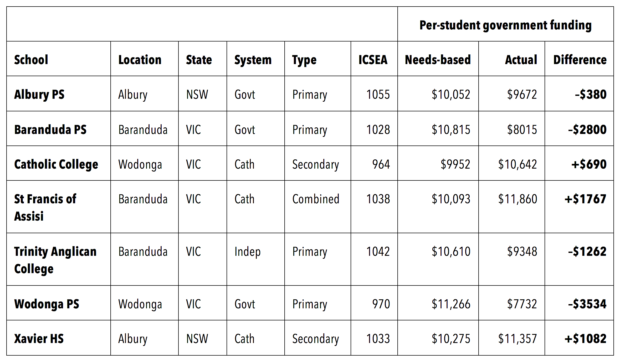The height and width of the screenshot is (364, 620).
Task: Select the $11,357 actual funding value
Action: (x=517, y=339)
